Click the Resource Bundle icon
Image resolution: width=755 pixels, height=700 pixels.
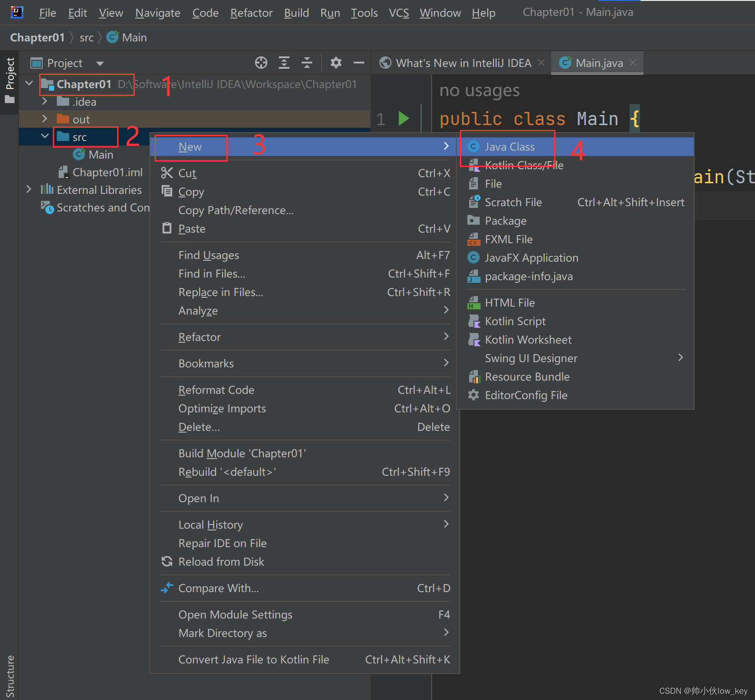(474, 377)
